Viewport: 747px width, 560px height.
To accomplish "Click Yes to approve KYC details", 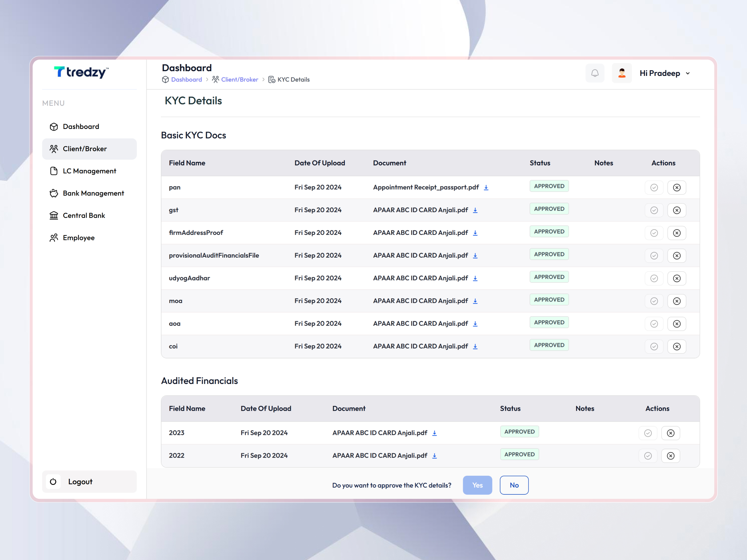I will click(477, 485).
